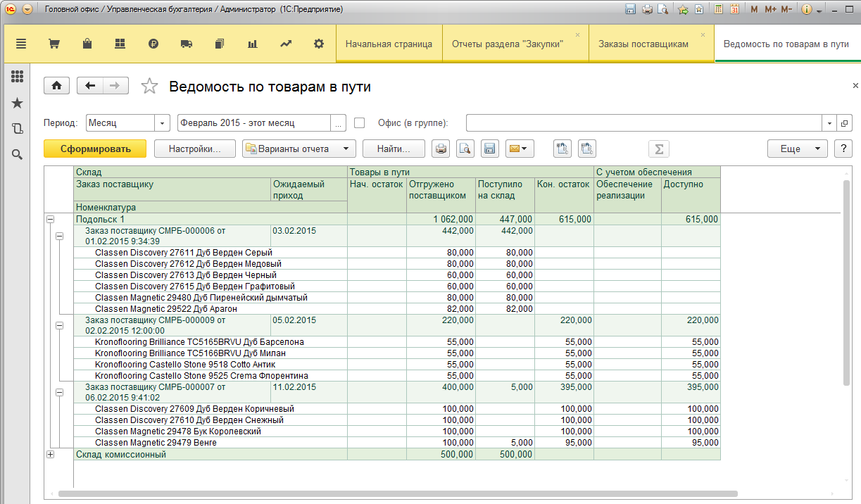Click title bar save floppy icon

click(629, 10)
